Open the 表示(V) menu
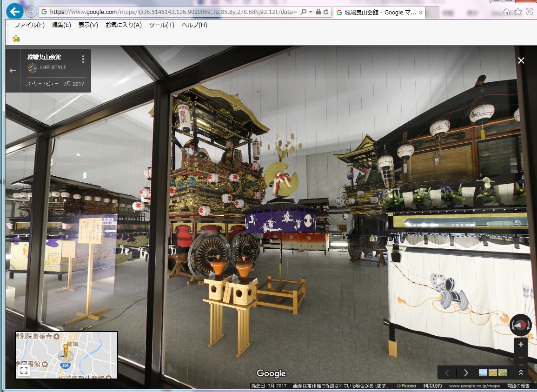Viewport: 537px width, 392px height. point(88,25)
